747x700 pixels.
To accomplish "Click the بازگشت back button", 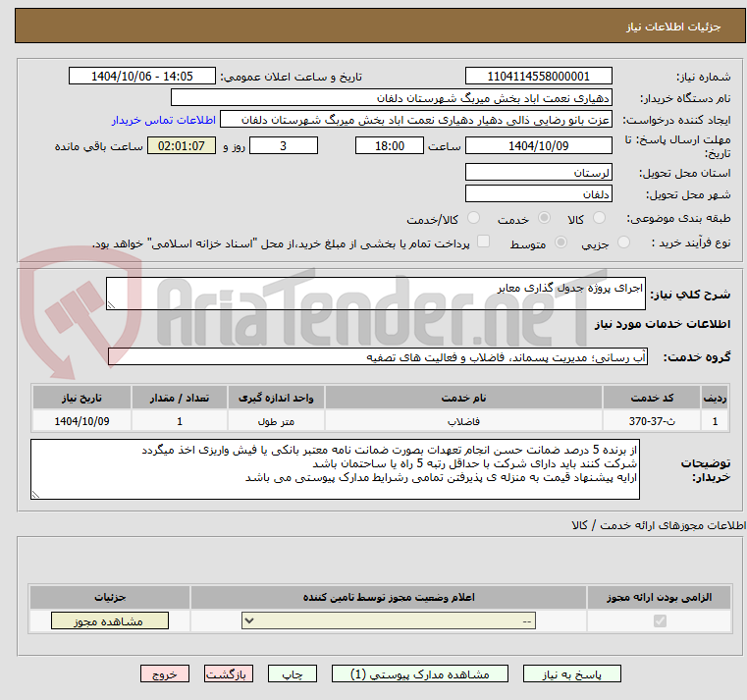I will (x=228, y=674).
